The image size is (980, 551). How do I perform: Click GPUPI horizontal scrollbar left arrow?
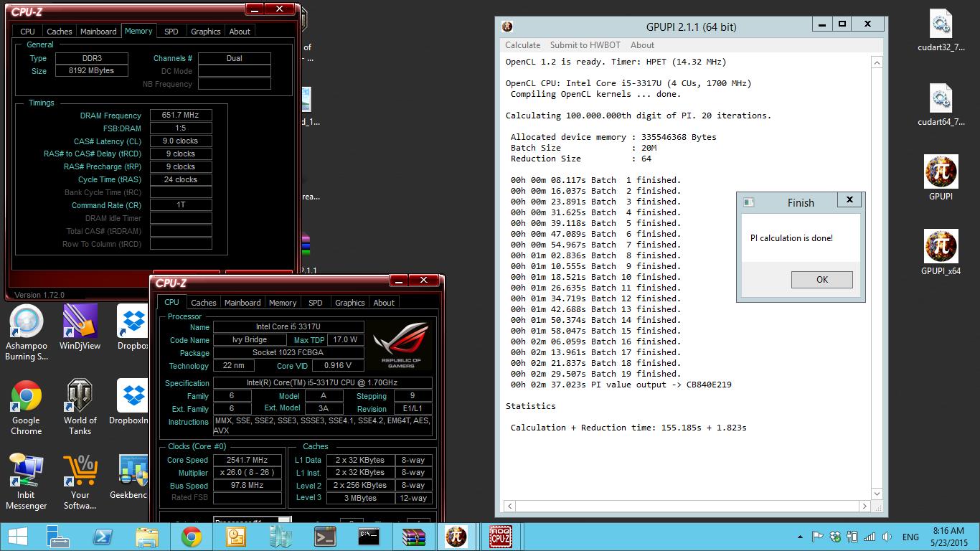coord(510,506)
